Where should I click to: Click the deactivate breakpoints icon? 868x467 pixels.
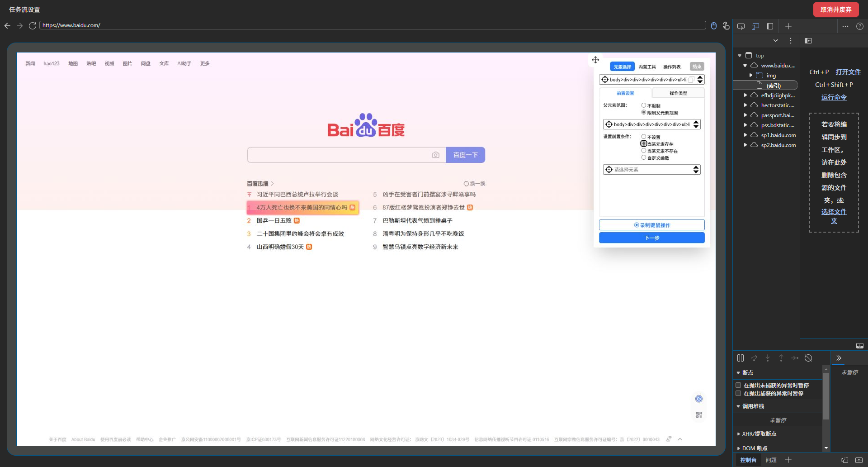click(808, 358)
